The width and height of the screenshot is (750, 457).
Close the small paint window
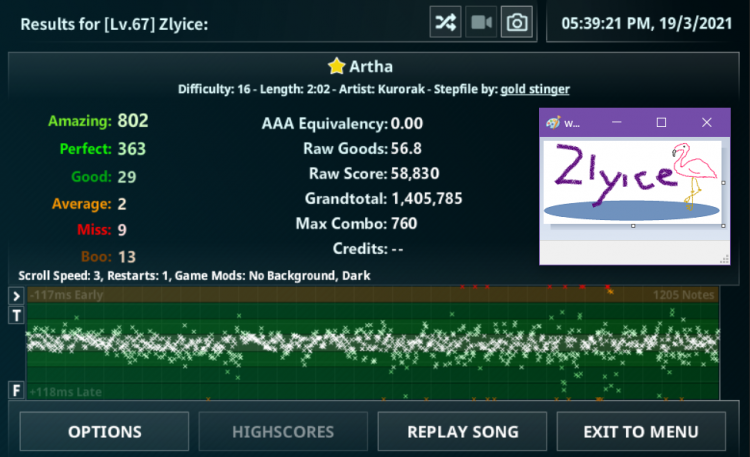pos(706,123)
